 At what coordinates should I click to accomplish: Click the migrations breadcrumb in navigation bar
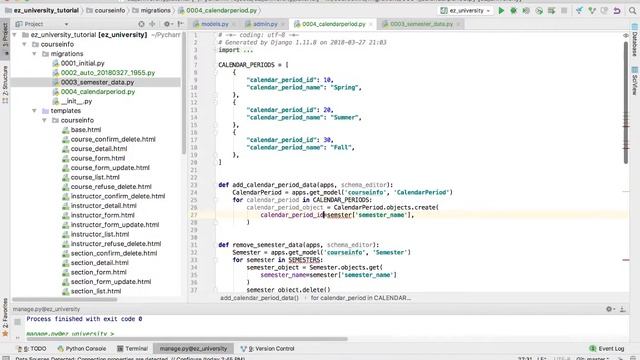[x=151, y=11]
